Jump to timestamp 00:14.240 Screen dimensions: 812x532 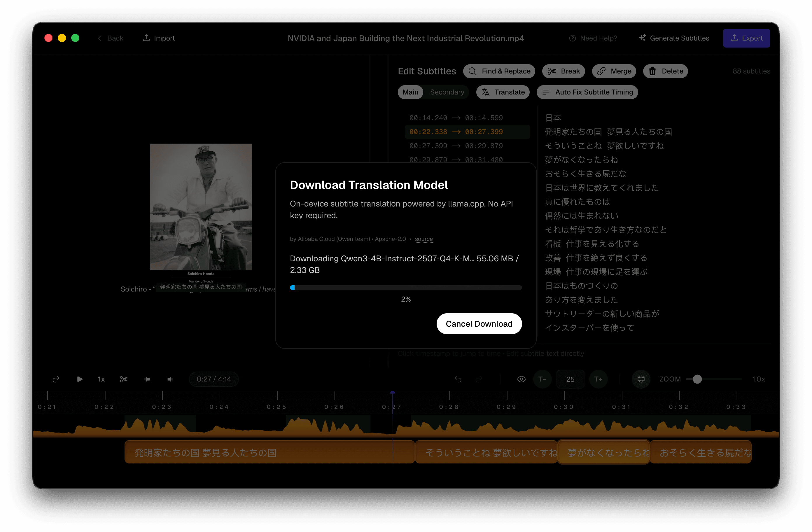click(428, 118)
